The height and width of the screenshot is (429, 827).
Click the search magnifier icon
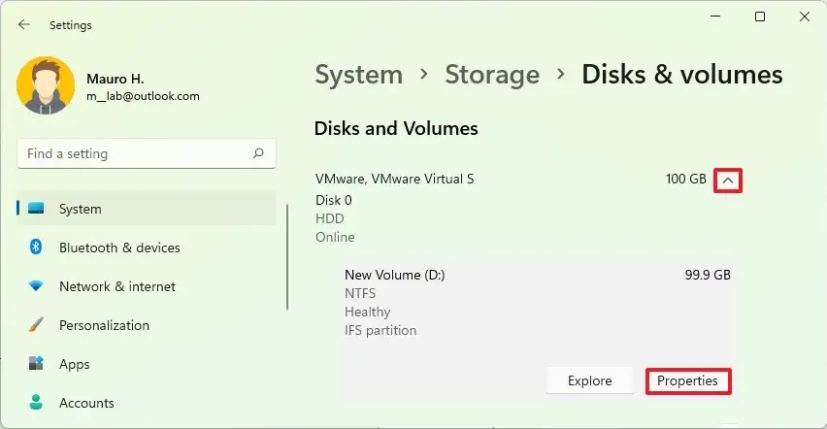tap(258, 154)
